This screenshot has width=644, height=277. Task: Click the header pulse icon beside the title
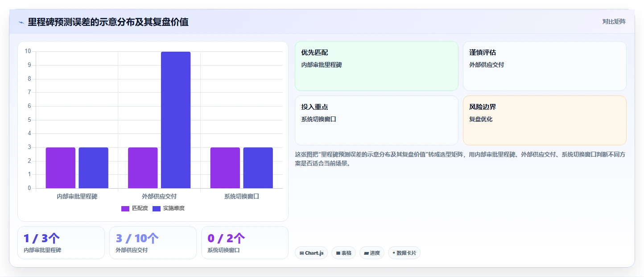(21, 22)
